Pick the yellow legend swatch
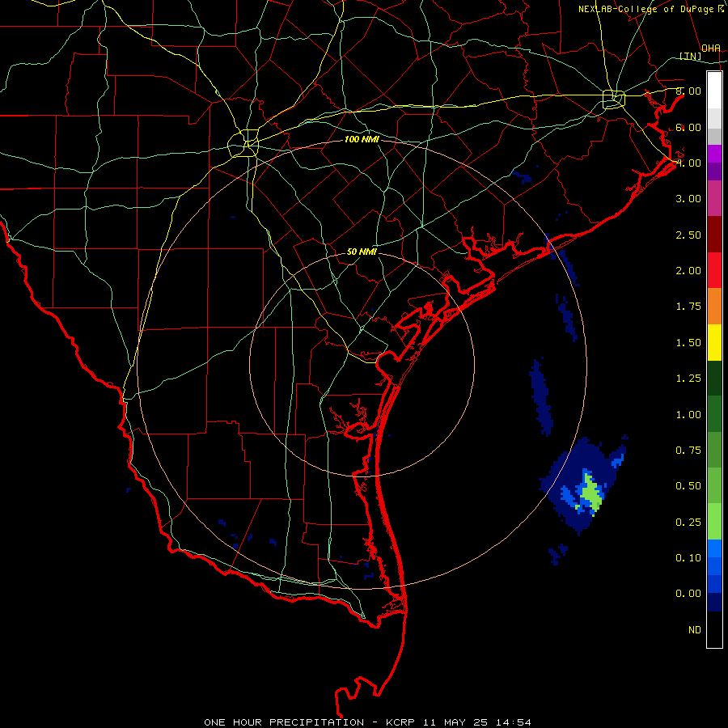The width and height of the screenshot is (728, 728). [714, 342]
